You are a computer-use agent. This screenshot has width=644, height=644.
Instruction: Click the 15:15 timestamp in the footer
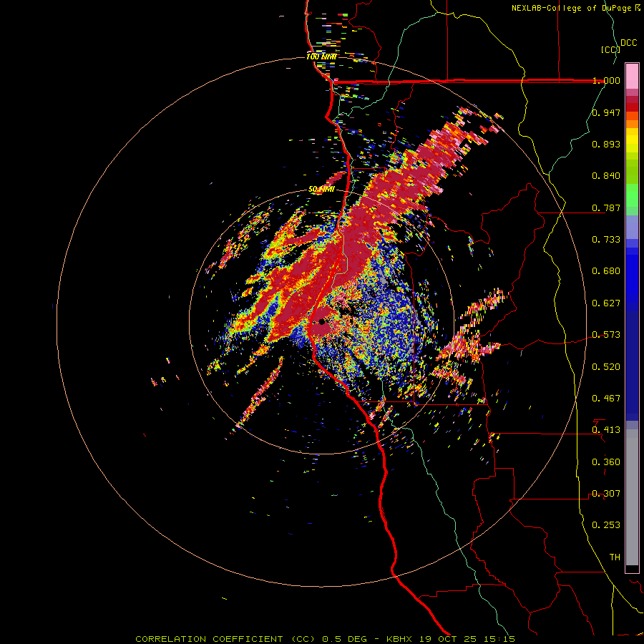pyautogui.click(x=499, y=639)
